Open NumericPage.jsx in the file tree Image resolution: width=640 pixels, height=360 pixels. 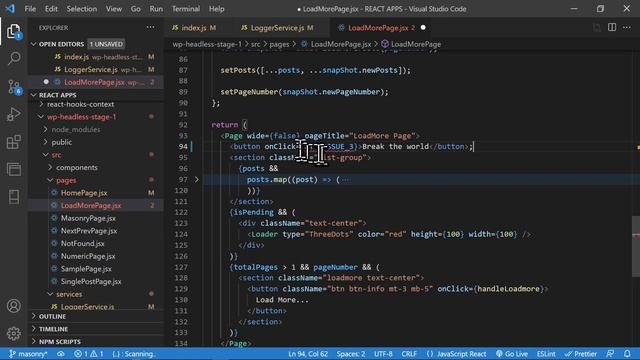(x=88, y=256)
